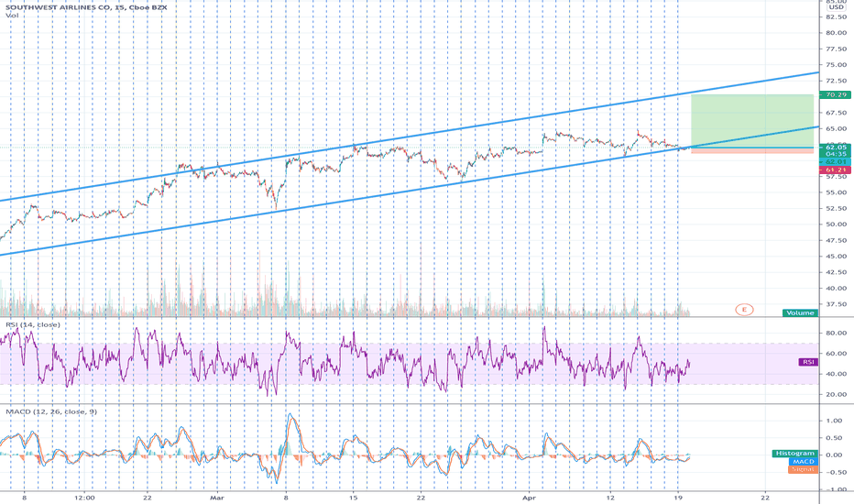Click the 42.50 price scale label
Image resolution: width=854 pixels, height=504 pixels.
pos(836,272)
